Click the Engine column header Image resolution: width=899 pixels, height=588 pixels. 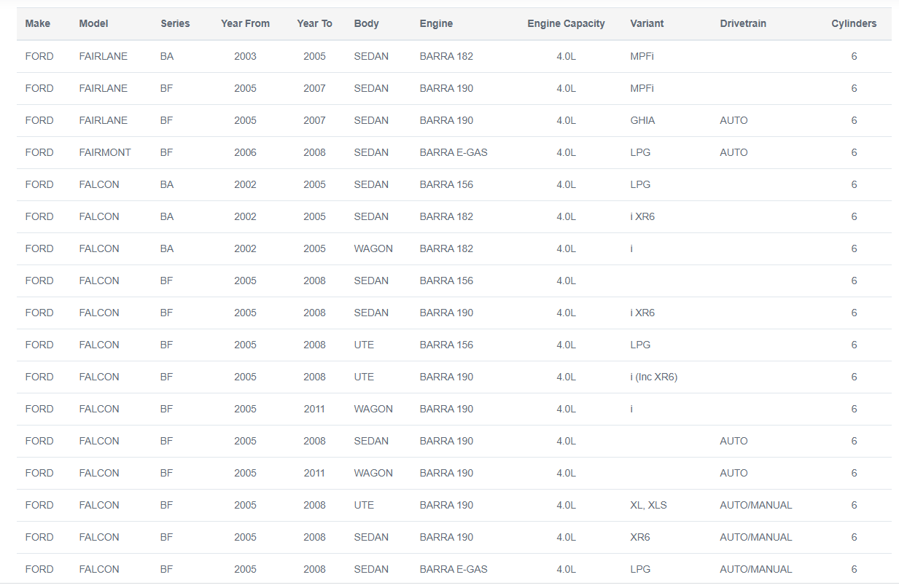pyautogui.click(x=436, y=23)
